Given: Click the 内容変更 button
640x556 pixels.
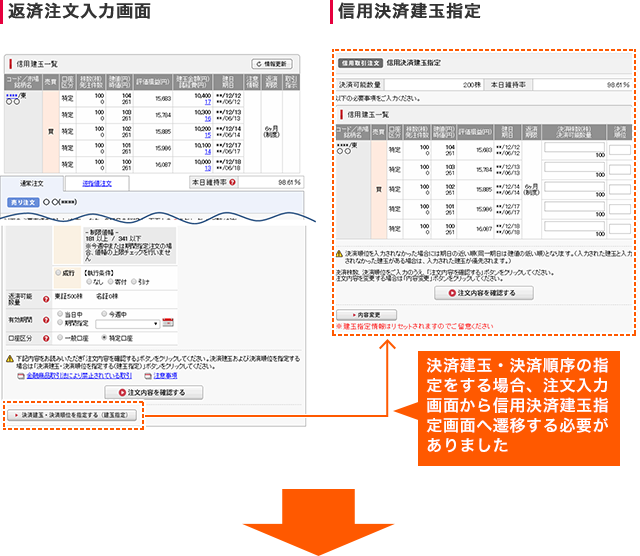Looking at the screenshot, I should click(366, 314).
